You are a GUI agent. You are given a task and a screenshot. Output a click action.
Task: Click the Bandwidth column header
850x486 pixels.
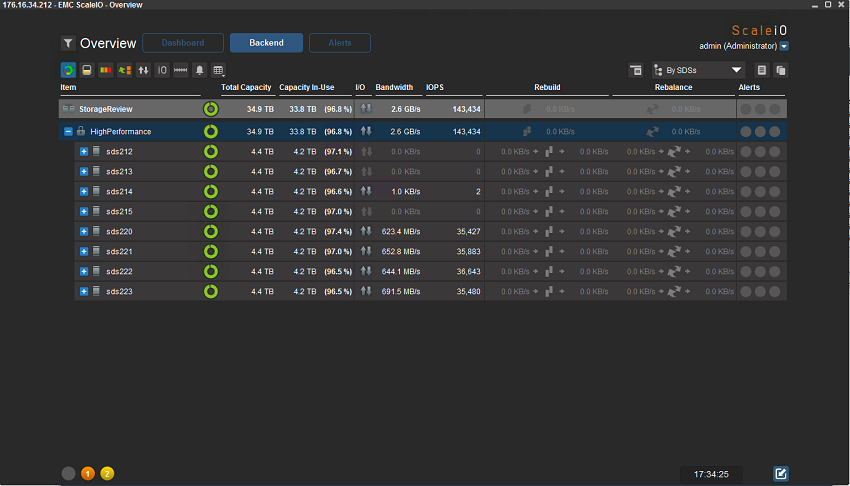click(394, 87)
